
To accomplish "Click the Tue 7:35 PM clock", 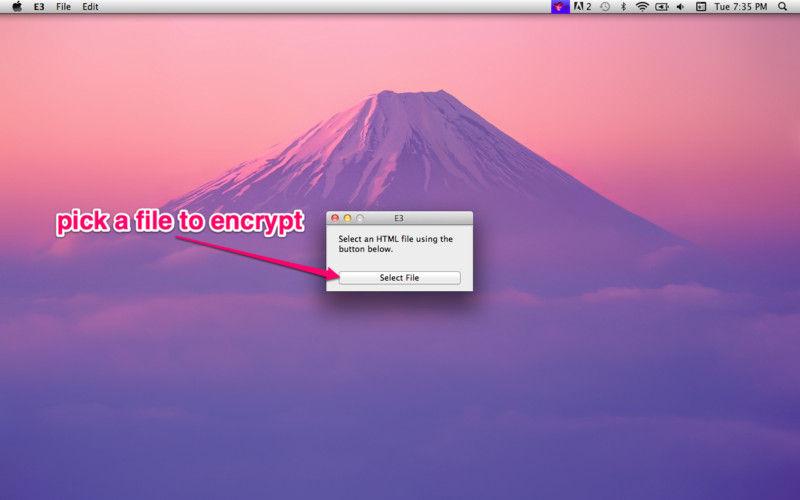I will (741, 7).
